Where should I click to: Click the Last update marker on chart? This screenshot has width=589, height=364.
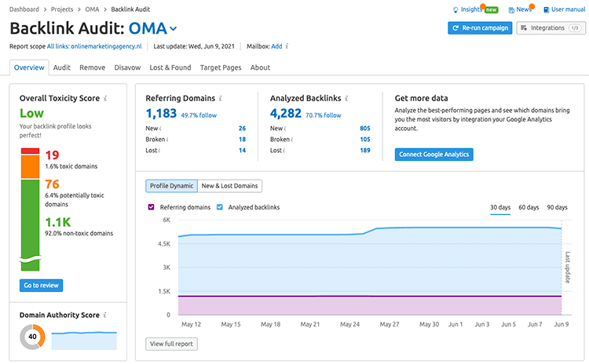tap(567, 268)
